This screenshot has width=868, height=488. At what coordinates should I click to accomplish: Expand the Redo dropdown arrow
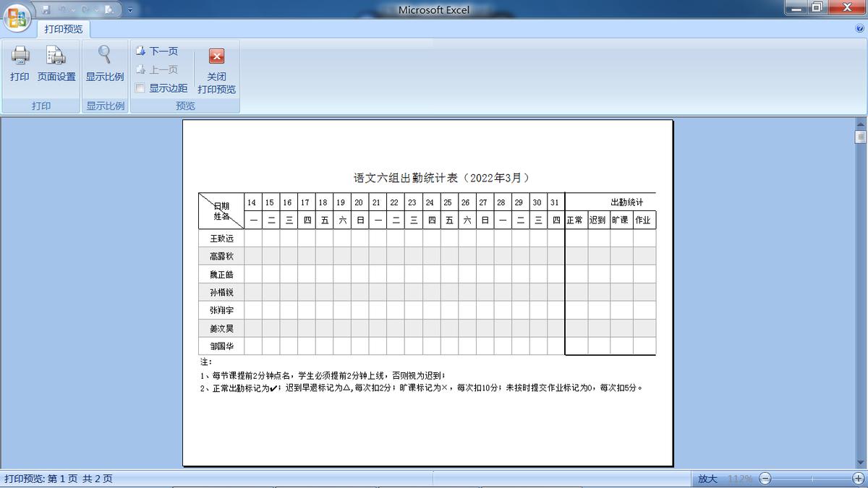pyautogui.click(x=95, y=9)
